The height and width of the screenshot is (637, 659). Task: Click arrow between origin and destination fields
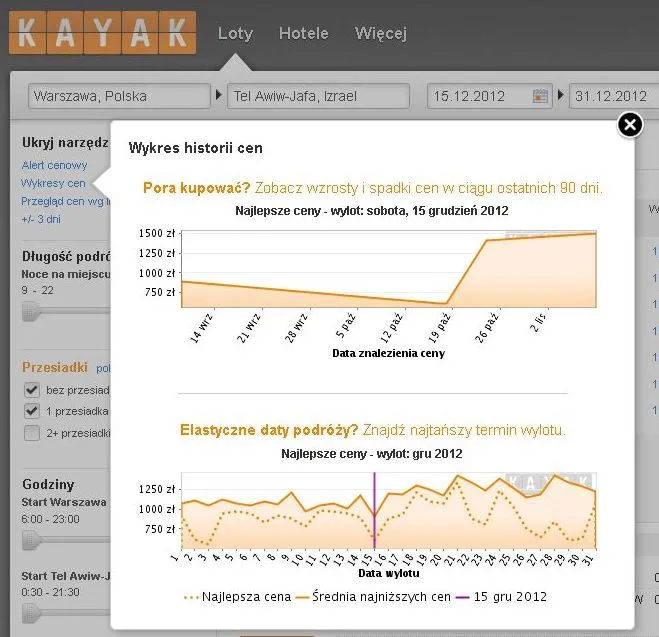click(x=219, y=95)
